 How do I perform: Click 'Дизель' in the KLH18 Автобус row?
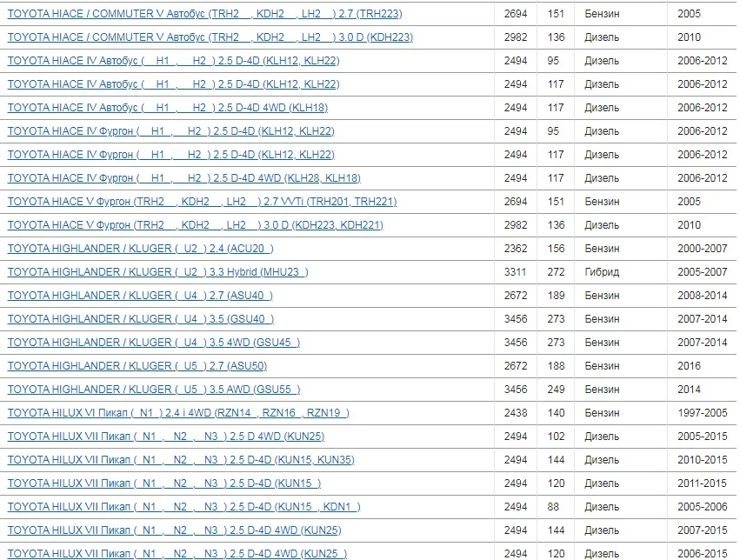[602, 108]
